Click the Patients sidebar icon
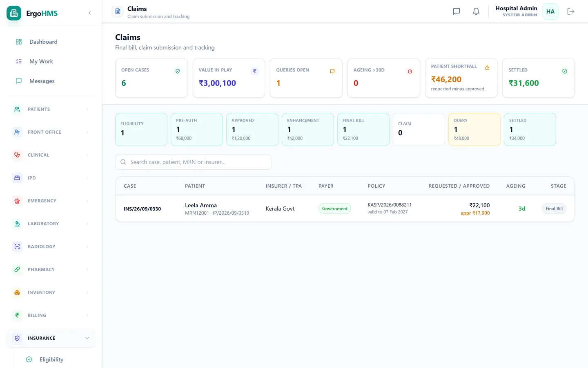 [x=17, y=109]
